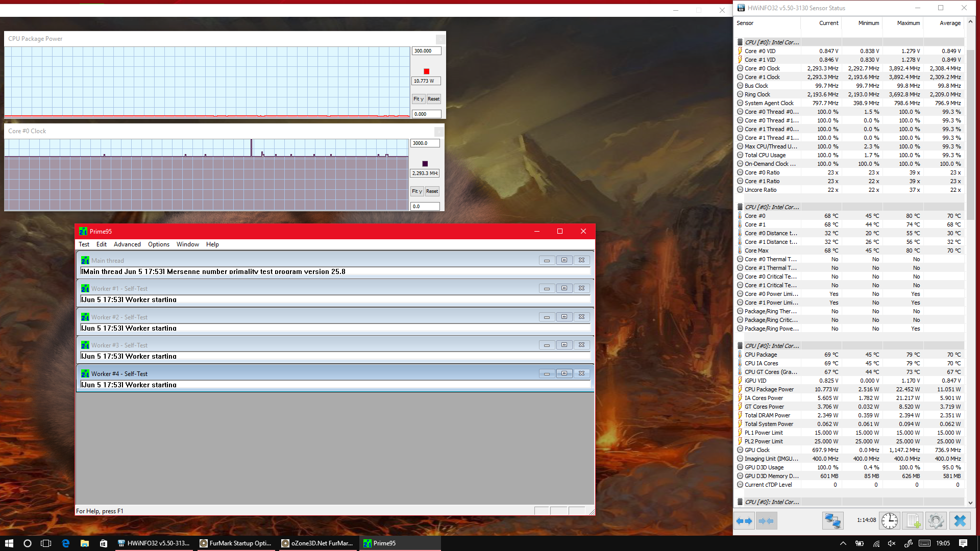Close sensors using the blue X icon
The width and height of the screenshot is (980, 551).
pyautogui.click(x=960, y=521)
